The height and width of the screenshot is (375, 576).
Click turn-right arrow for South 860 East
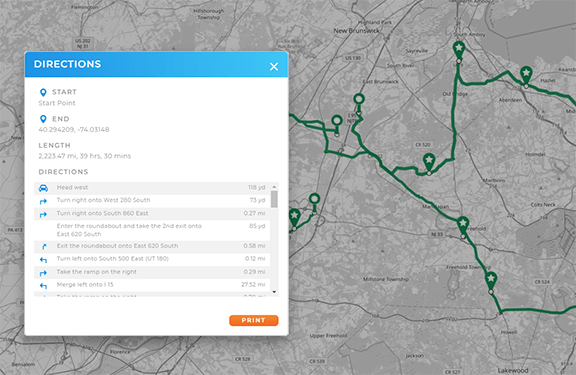click(x=43, y=214)
